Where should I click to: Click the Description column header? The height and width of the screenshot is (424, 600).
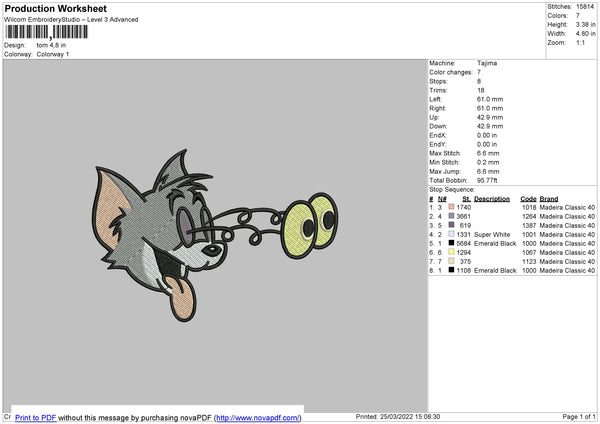(x=492, y=199)
